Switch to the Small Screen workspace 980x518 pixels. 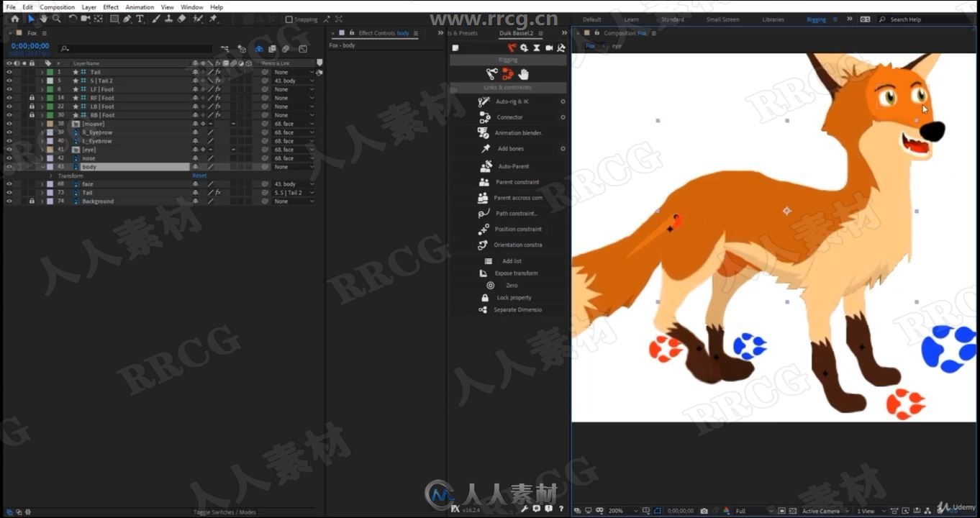coord(722,19)
